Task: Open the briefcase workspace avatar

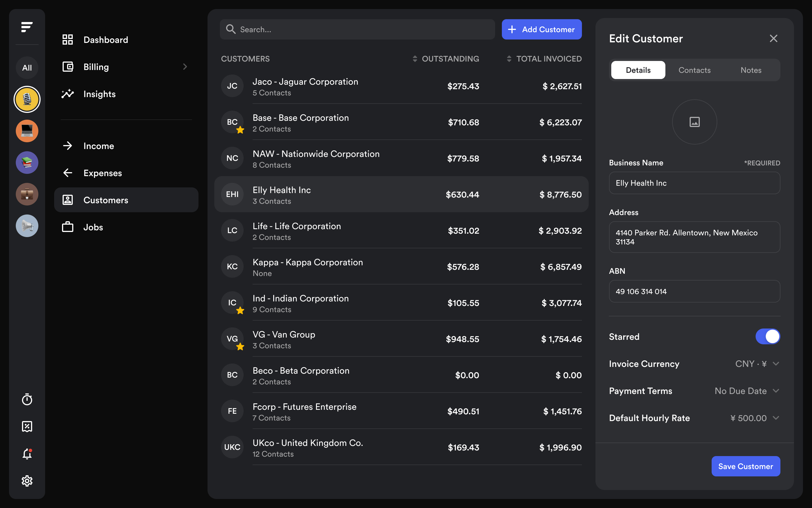Action: pyautogui.click(x=27, y=194)
